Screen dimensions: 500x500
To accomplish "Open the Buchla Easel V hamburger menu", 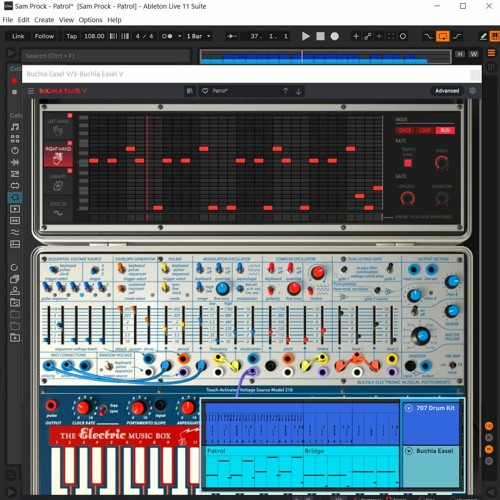I will click(x=31, y=91).
